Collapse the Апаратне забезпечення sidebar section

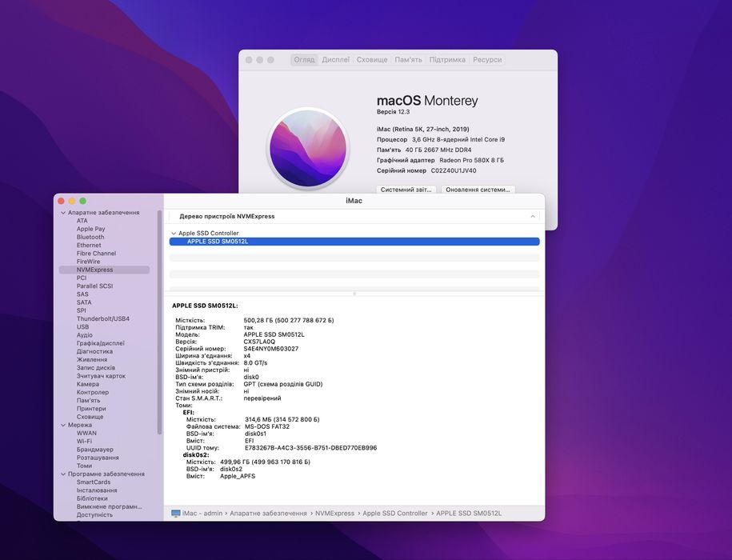pyautogui.click(x=63, y=212)
